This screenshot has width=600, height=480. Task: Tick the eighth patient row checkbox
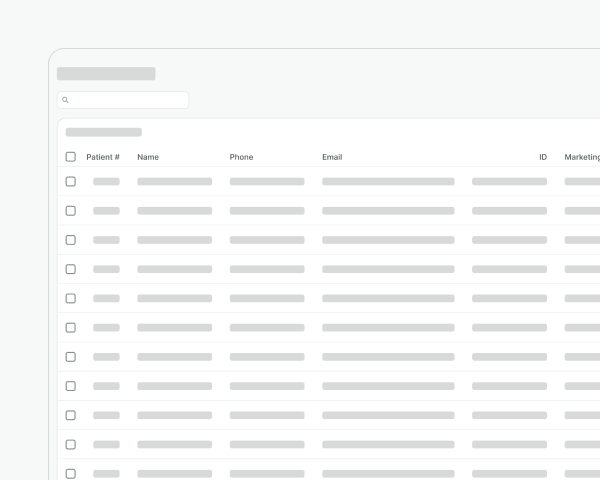(70, 386)
